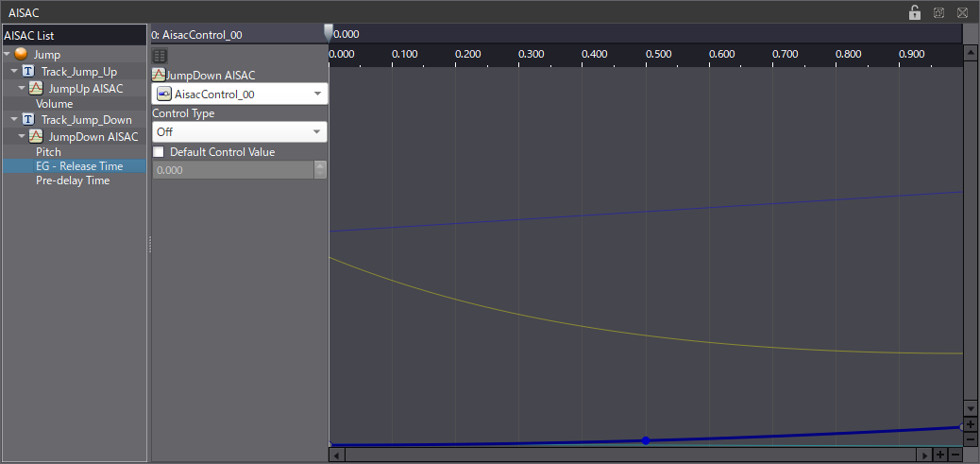Click the graph's horizontal scrollbar right arrow
Screen dimensions: 980x464
[x=925, y=455]
